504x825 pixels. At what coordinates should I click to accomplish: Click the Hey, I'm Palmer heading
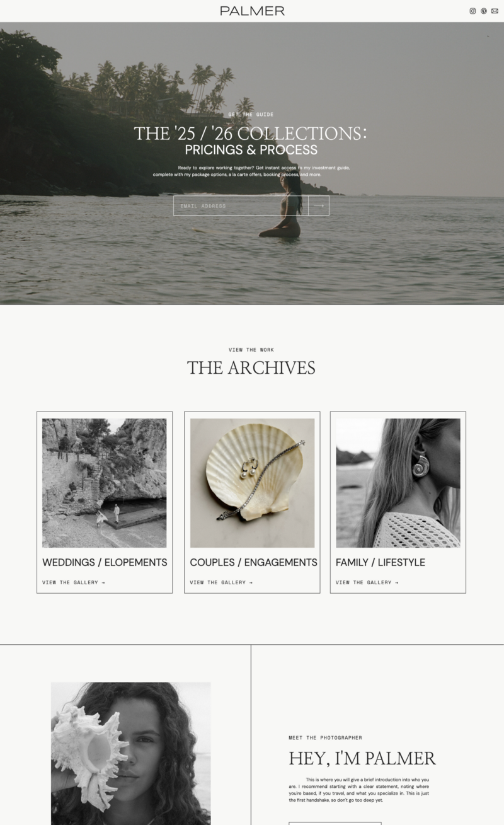tap(362, 758)
